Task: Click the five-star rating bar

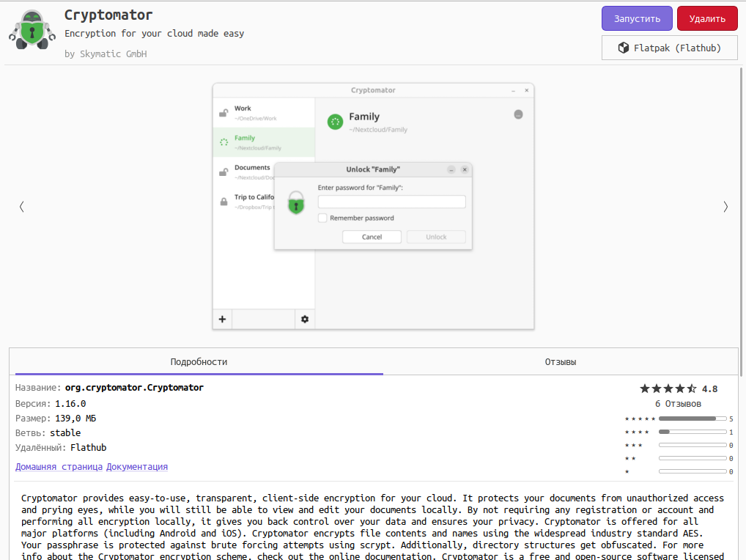Action: (x=693, y=419)
